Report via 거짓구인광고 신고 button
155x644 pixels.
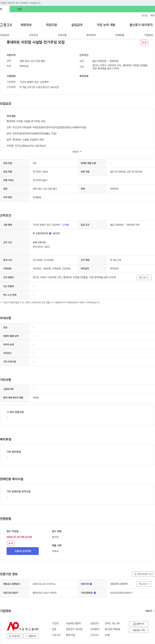click(x=143, y=574)
